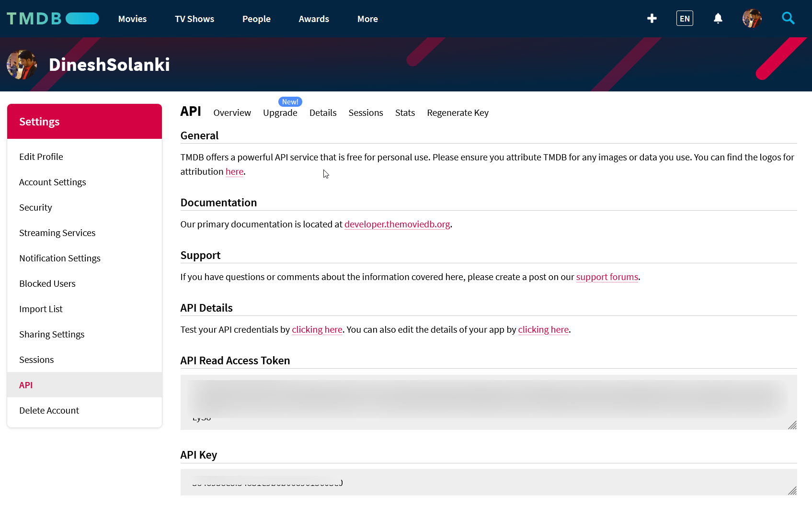This screenshot has height=506, width=812.
Task: Click the search magnifier icon
Action: (788, 18)
